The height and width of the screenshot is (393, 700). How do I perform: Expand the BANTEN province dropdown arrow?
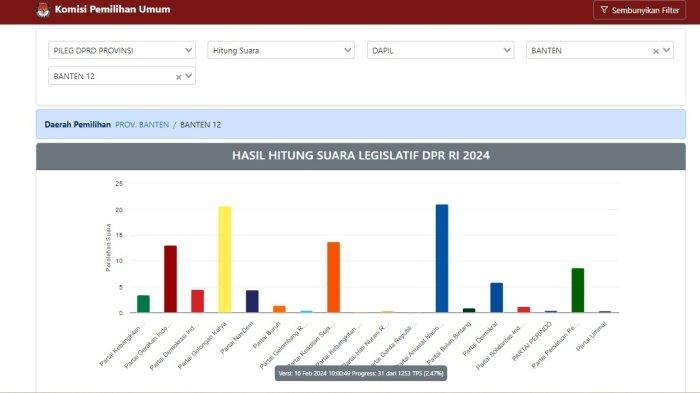point(666,50)
